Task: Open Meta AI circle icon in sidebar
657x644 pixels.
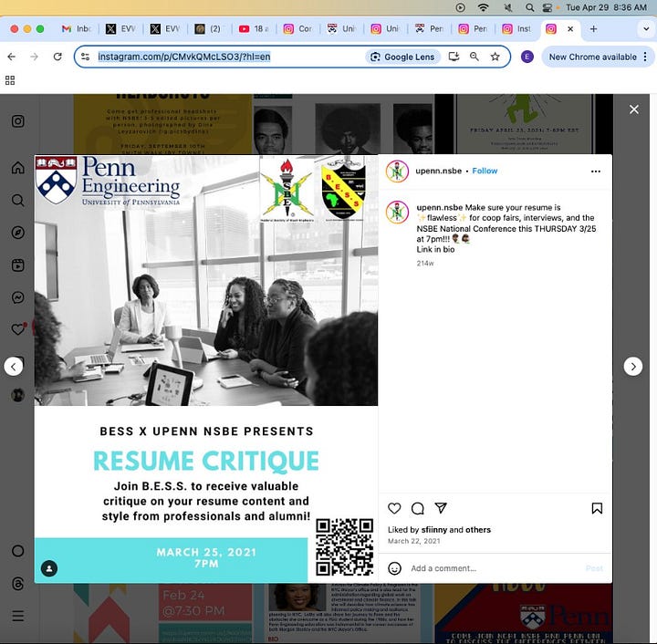Action: pos(17,551)
